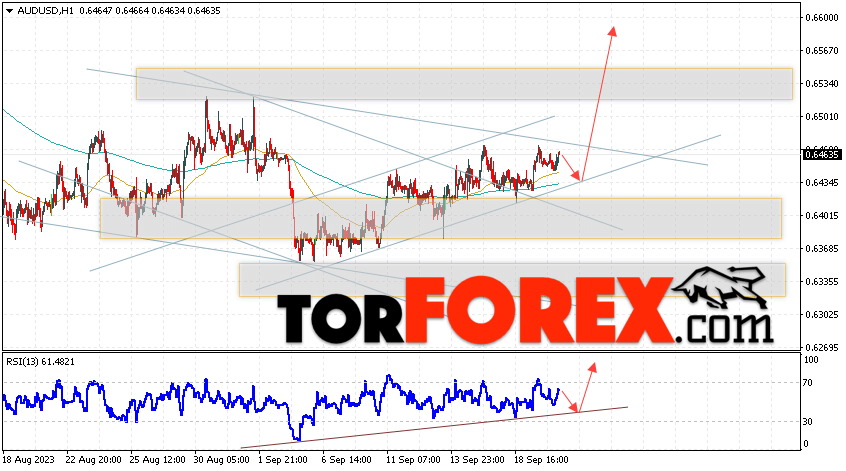Click the current price label 0.64635
The width and height of the screenshot is (846, 471).
pyautogui.click(x=822, y=155)
